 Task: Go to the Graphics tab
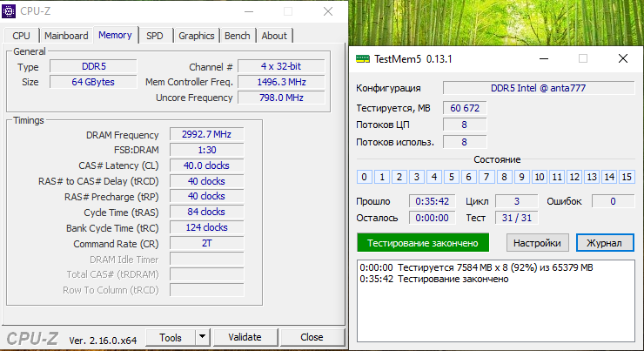coord(196,36)
